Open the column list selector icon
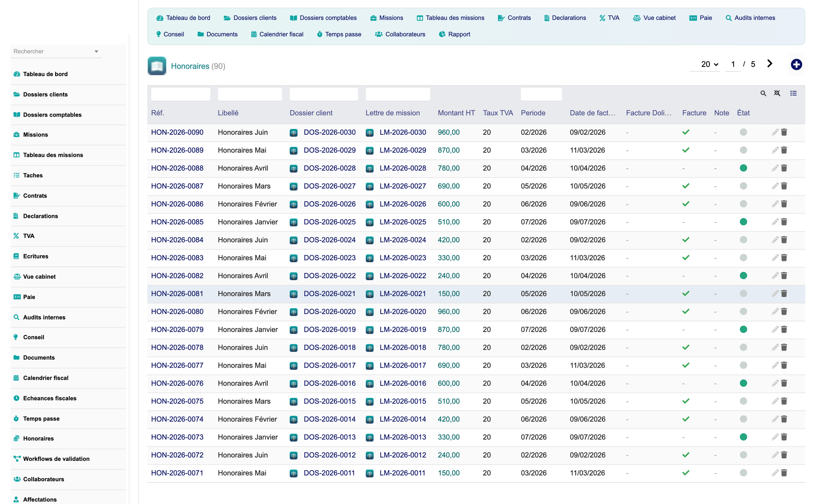 (x=794, y=93)
